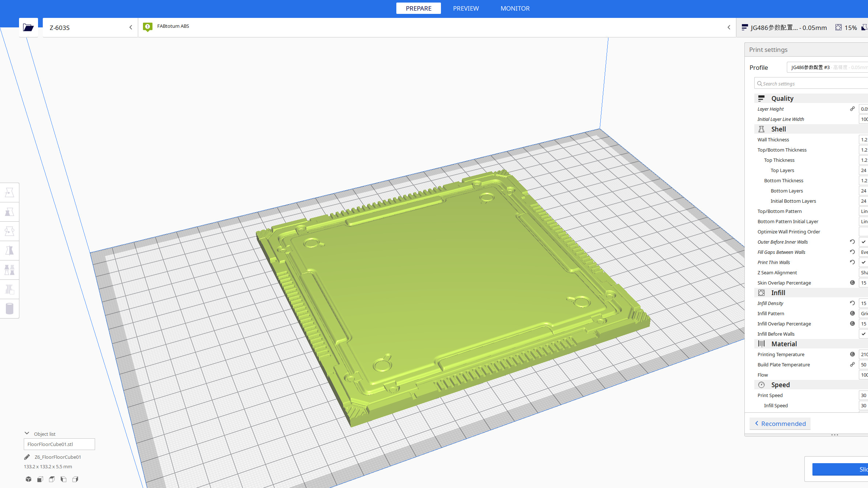Click the Search settings field

coord(812,84)
